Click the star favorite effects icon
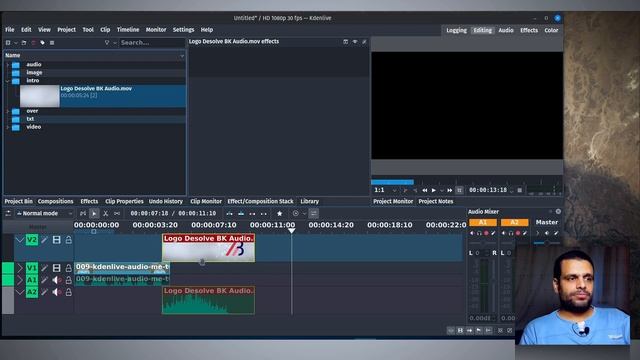640x360 pixels. tap(280, 213)
